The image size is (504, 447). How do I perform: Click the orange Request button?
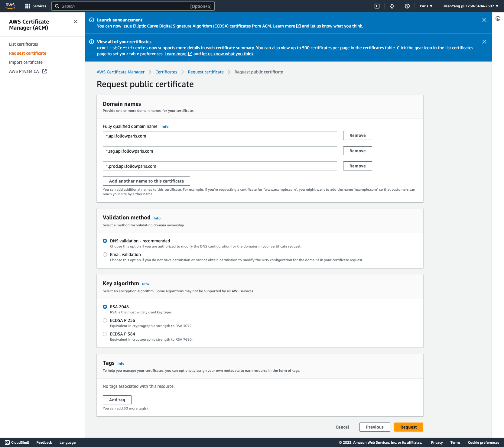408,427
